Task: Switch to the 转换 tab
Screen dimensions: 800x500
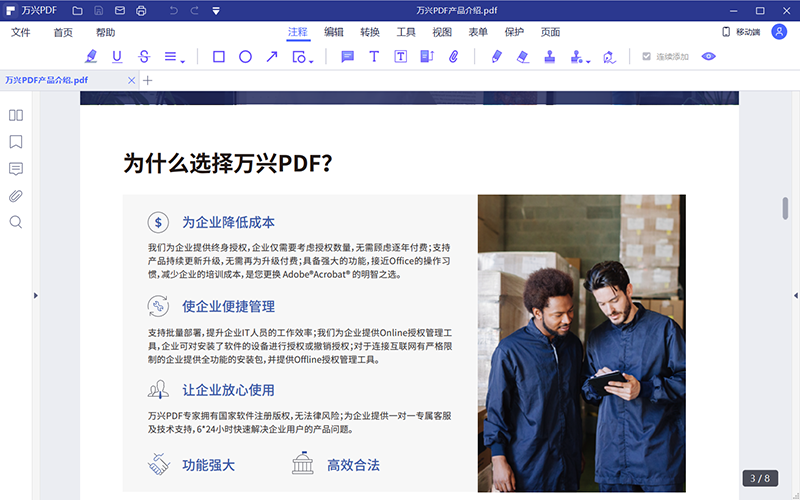Action: [370, 32]
